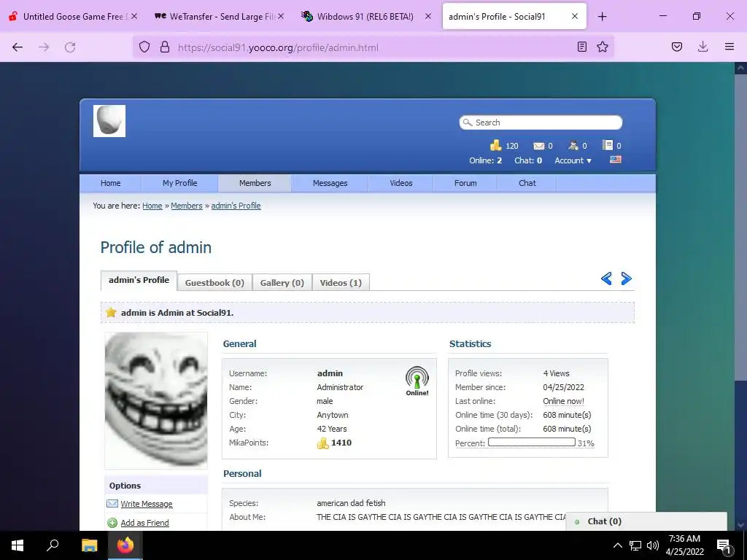747x560 pixels.
Task: Click the Online: 2 counter
Action: (x=485, y=160)
